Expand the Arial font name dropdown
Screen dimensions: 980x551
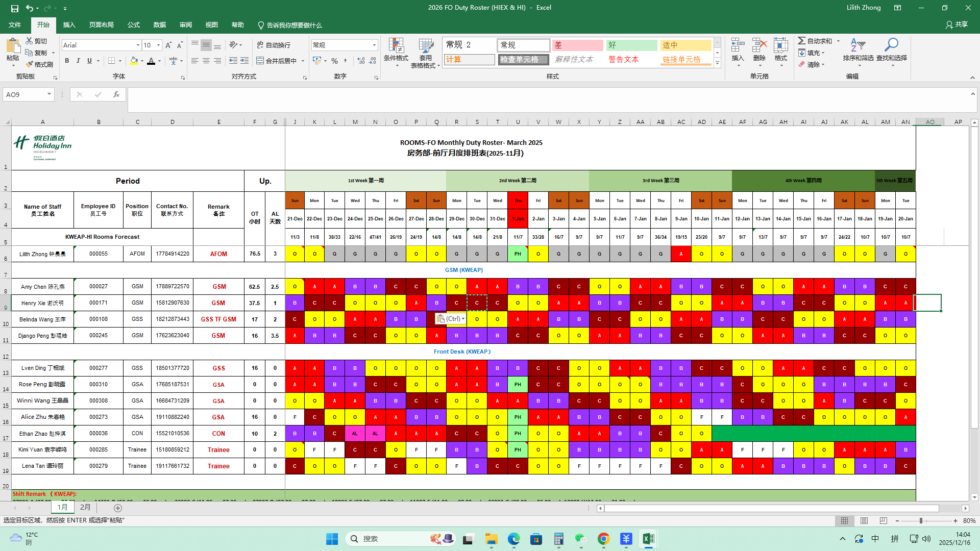138,45
